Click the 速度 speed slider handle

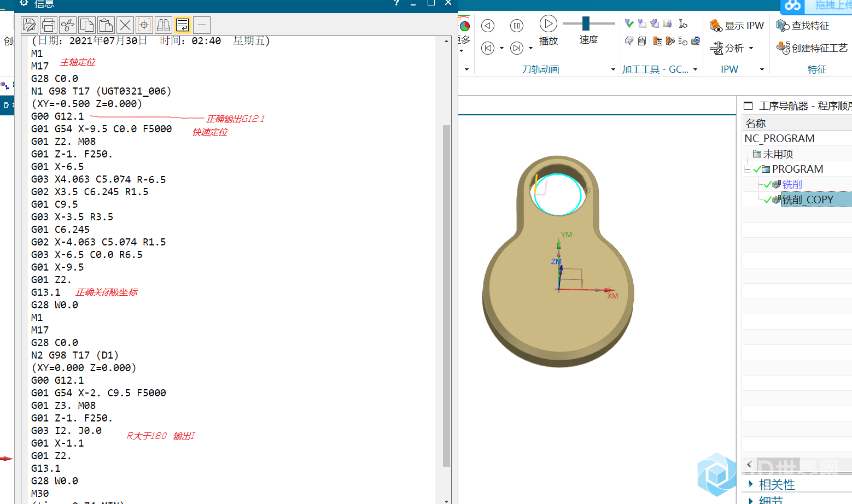click(x=586, y=23)
